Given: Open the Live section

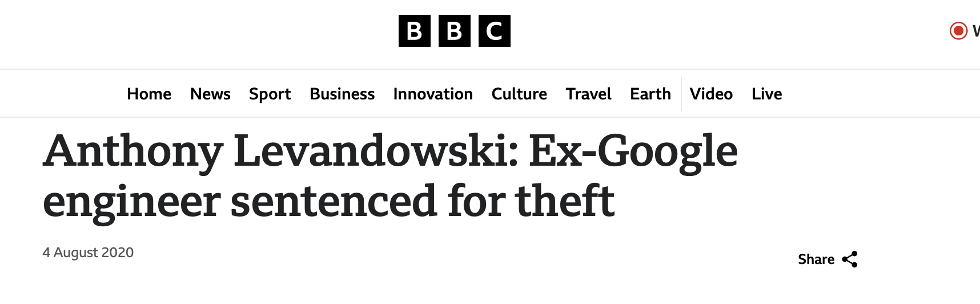Looking at the screenshot, I should 766,94.
